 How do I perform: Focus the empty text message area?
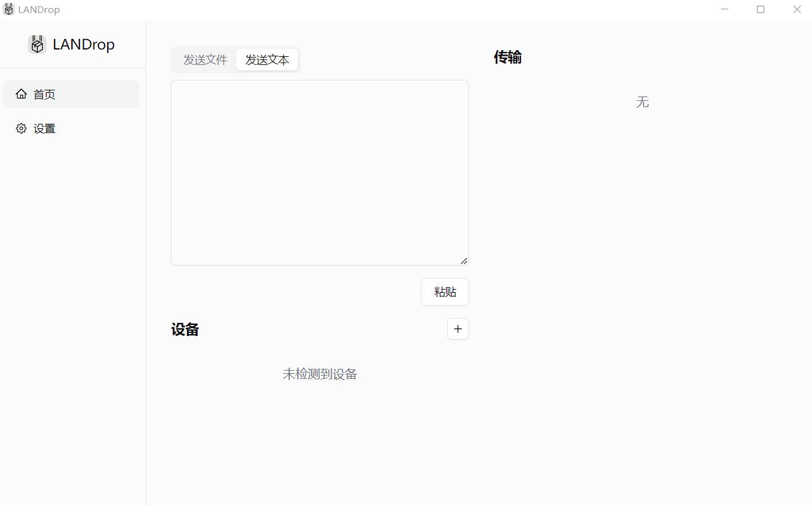(320, 172)
